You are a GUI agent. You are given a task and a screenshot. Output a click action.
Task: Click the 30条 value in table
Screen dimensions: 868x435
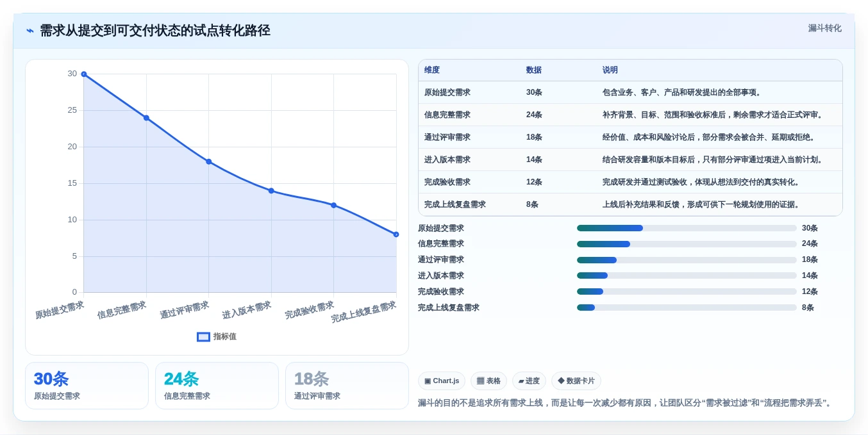pyautogui.click(x=534, y=92)
